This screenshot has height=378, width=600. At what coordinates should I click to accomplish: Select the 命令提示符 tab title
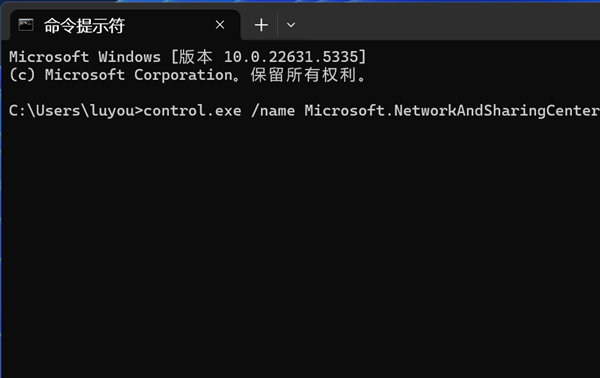[x=84, y=26]
